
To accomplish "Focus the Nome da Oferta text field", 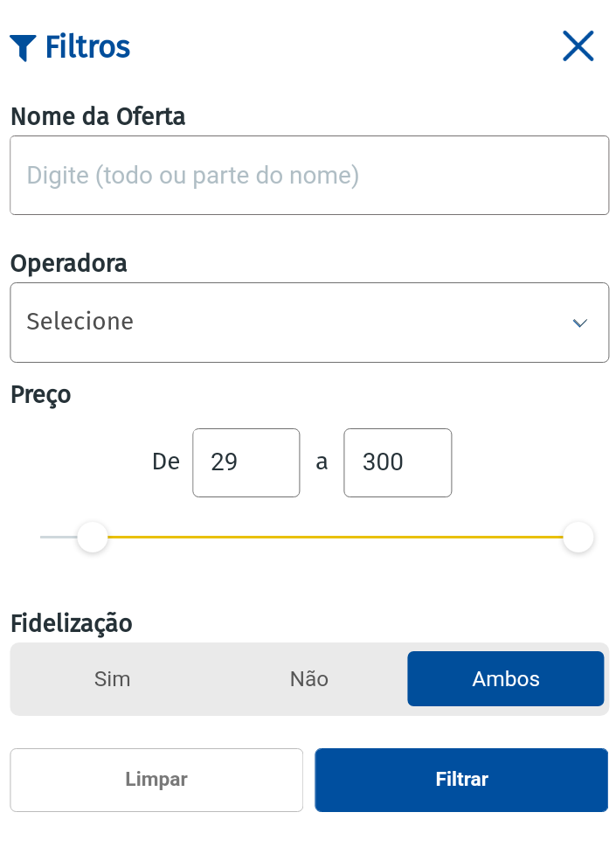I will click(309, 176).
